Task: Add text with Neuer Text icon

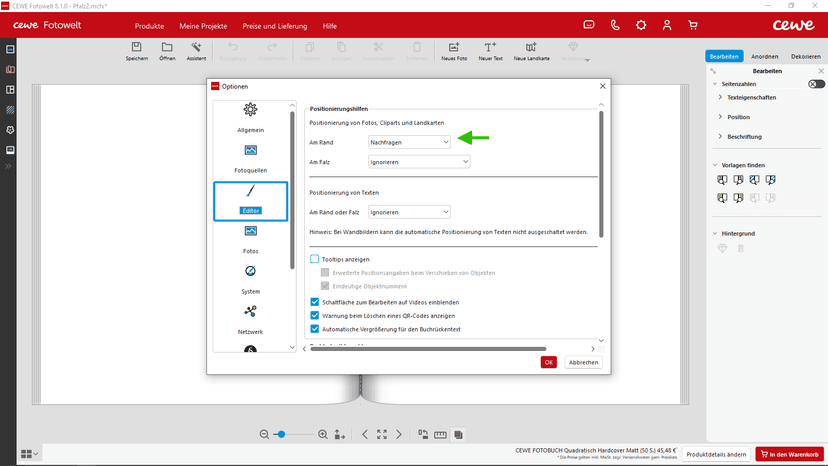Action: [490, 49]
